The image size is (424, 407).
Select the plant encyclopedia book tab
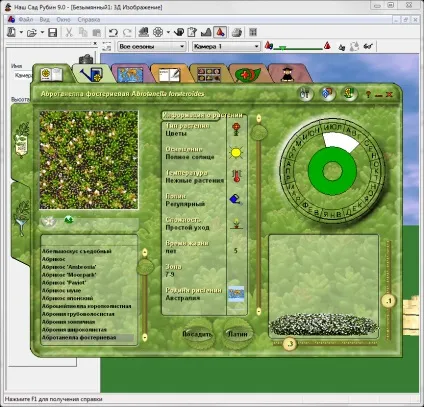[52, 74]
